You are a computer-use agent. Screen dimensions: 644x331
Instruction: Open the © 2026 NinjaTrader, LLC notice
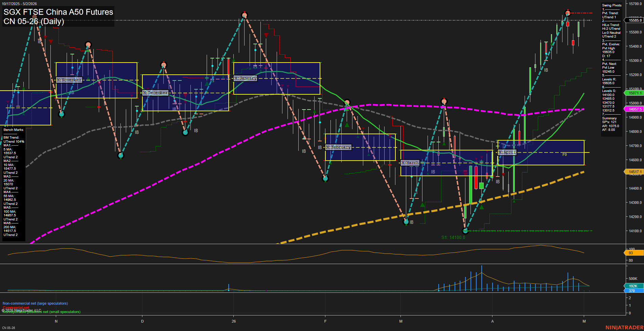[21, 310]
